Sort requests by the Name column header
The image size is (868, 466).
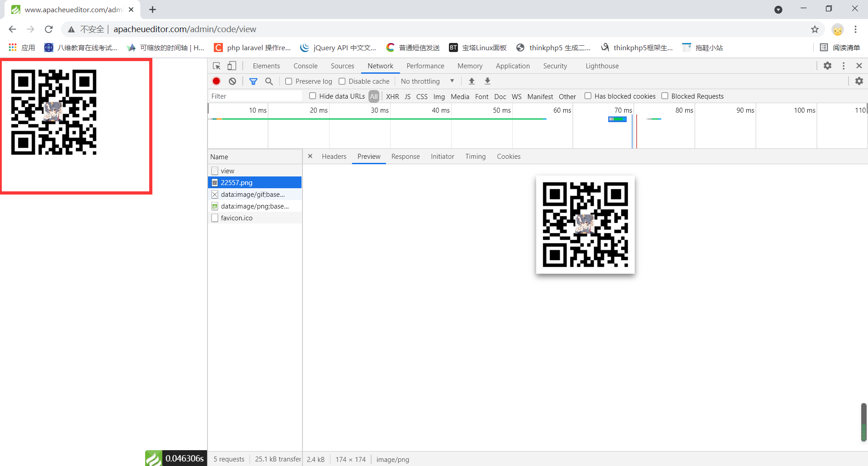pos(255,157)
